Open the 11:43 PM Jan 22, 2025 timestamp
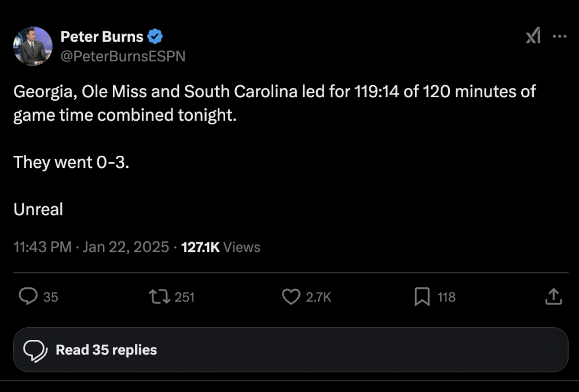The height and width of the screenshot is (392, 579). point(91,247)
